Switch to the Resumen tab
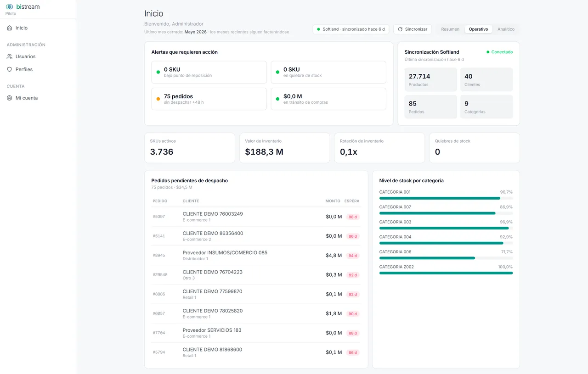This screenshot has height=374, width=588. (x=450, y=29)
